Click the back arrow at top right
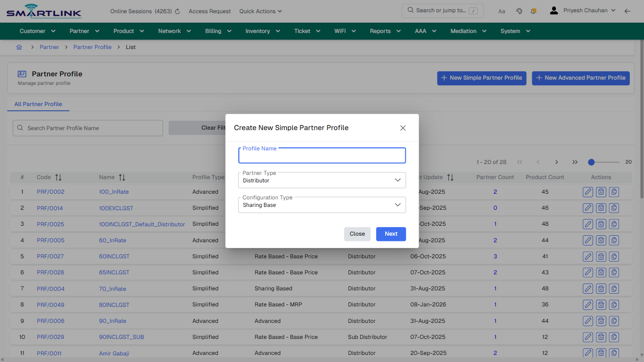644x362 pixels. (x=627, y=10)
